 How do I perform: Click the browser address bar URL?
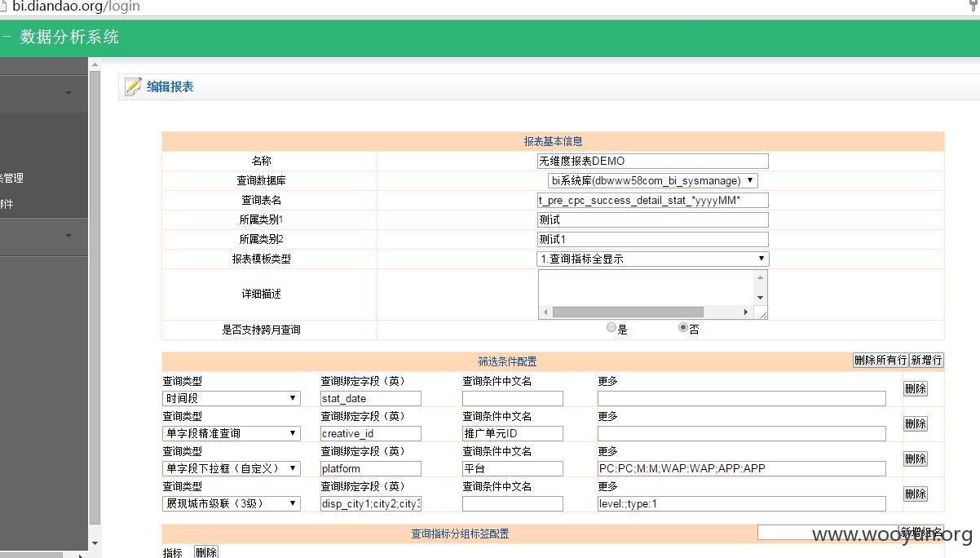[x=77, y=7]
